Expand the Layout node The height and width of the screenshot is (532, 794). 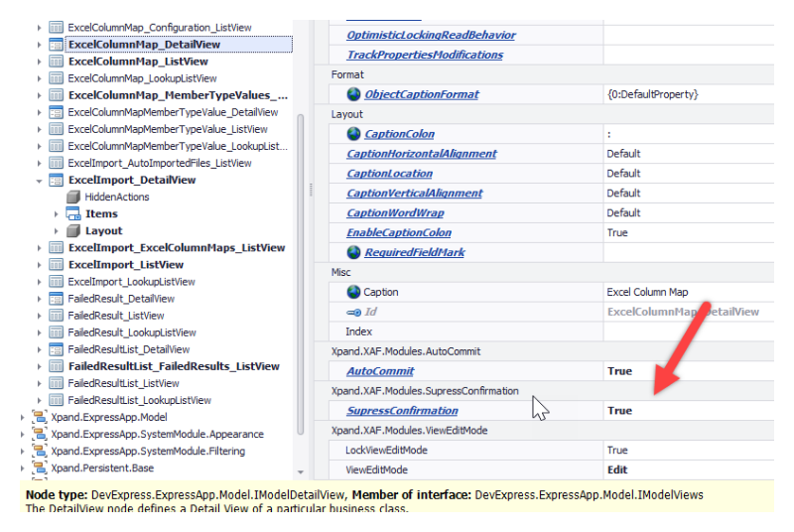[x=57, y=231]
